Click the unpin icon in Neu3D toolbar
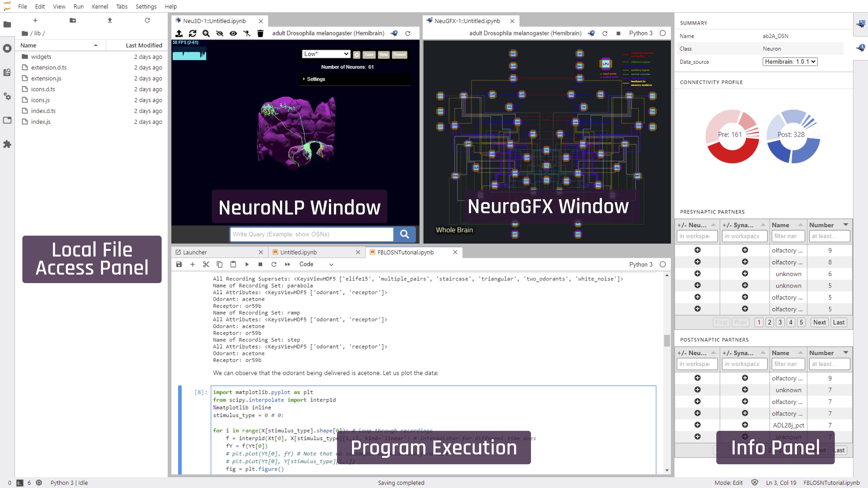 pyautogui.click(x=247, y=33)
